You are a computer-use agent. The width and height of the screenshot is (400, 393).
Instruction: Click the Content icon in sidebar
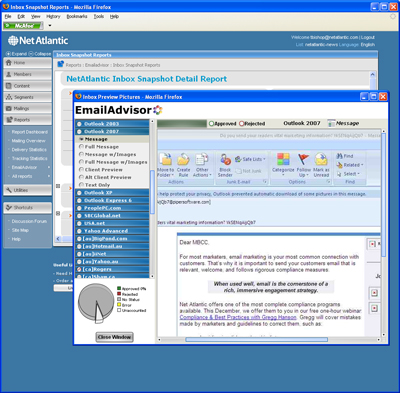pos(9,86)
